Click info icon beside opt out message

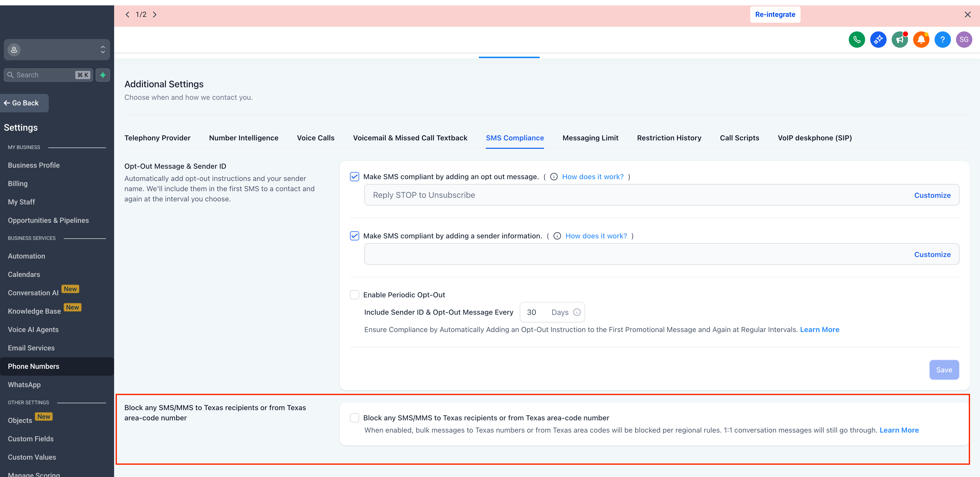pos(554,177)
